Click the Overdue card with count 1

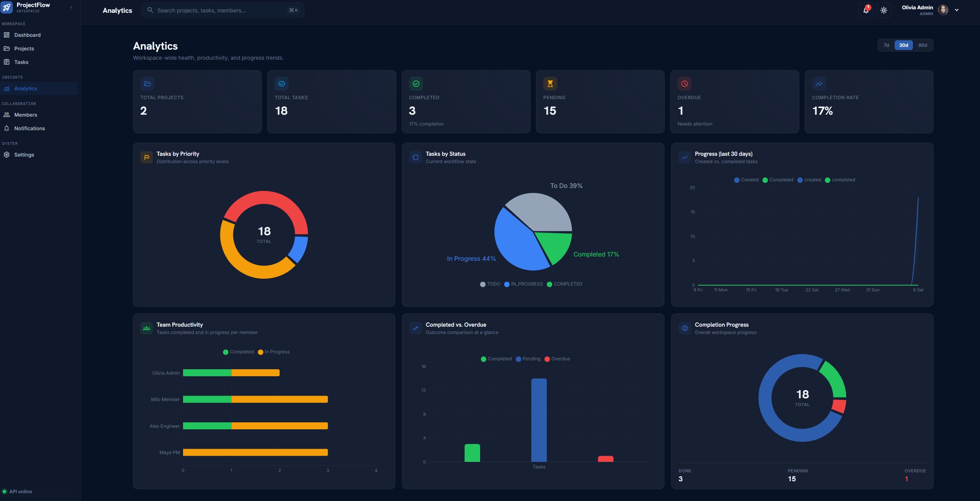[735, 102]
